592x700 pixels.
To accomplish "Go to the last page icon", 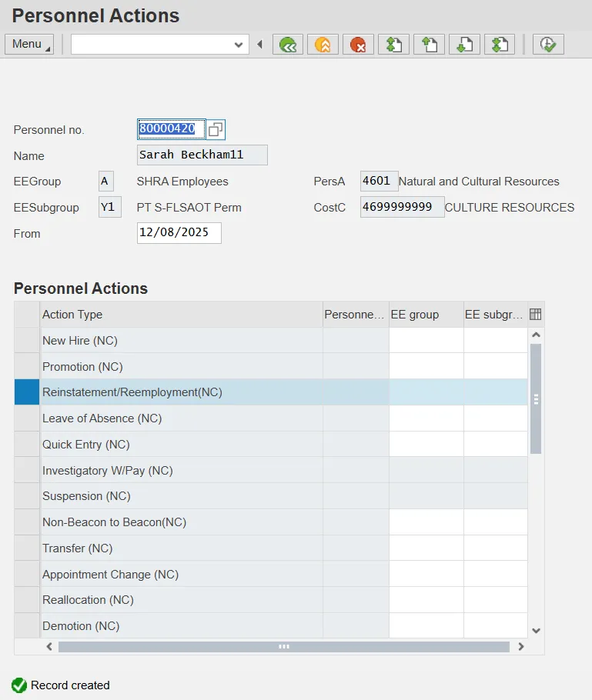I will pos(500,45).
